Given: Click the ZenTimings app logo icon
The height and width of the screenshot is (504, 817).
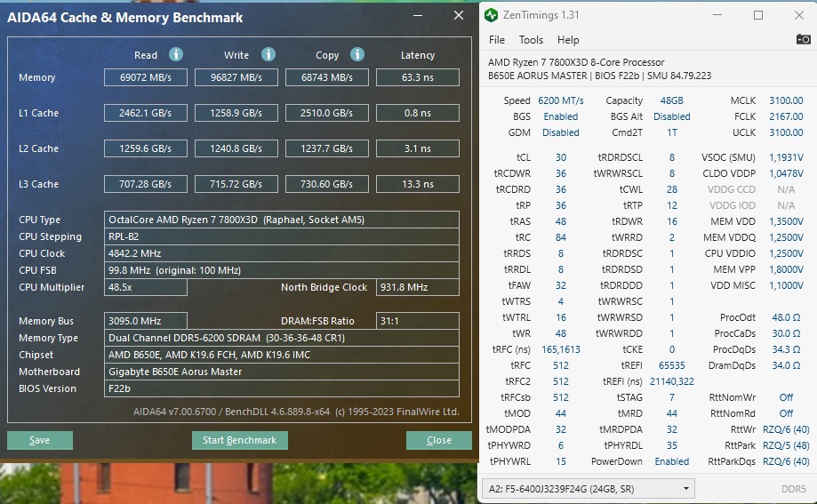Looking at the screenshot, I should pos(491,15).
